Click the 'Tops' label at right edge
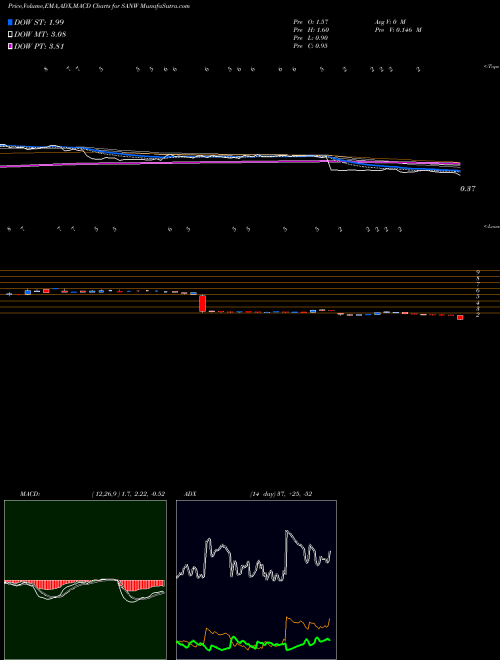The image size is (500, 660). (492, 67)
